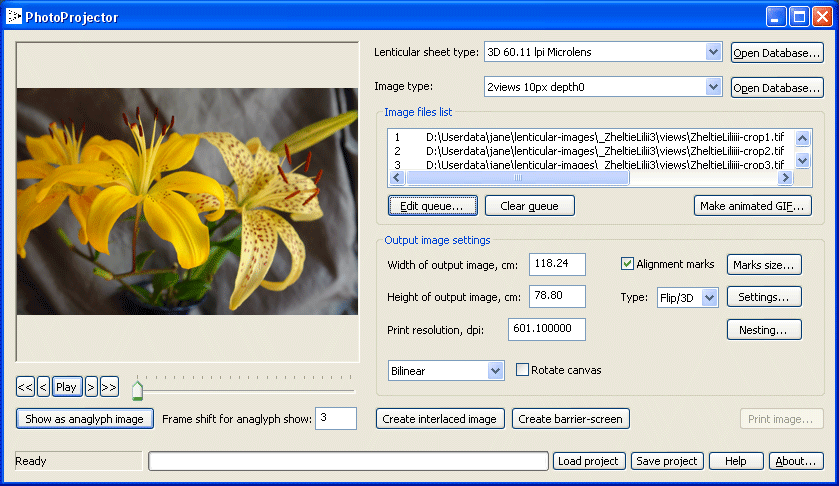Viewport: 839px width, 486px height.
Task: Enable the Rotate canvas checkbox
Action: pos(523,370)
